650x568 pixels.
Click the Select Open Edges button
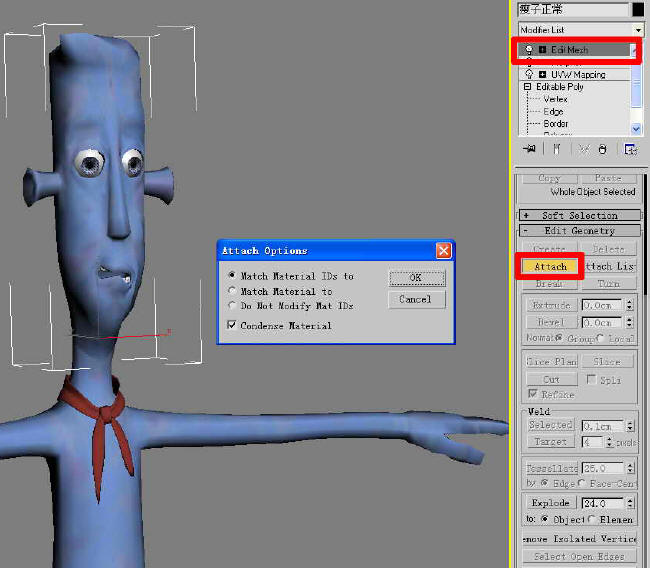580,556
